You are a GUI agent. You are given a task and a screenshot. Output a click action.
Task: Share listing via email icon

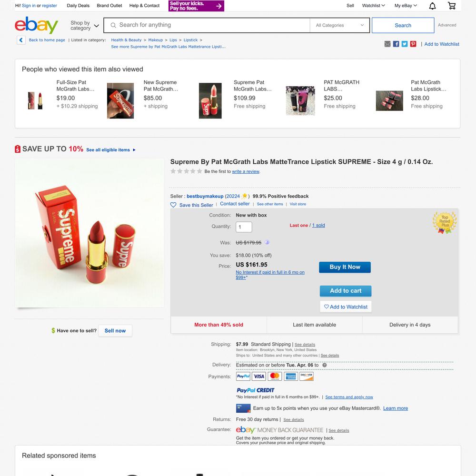point(387,44)
